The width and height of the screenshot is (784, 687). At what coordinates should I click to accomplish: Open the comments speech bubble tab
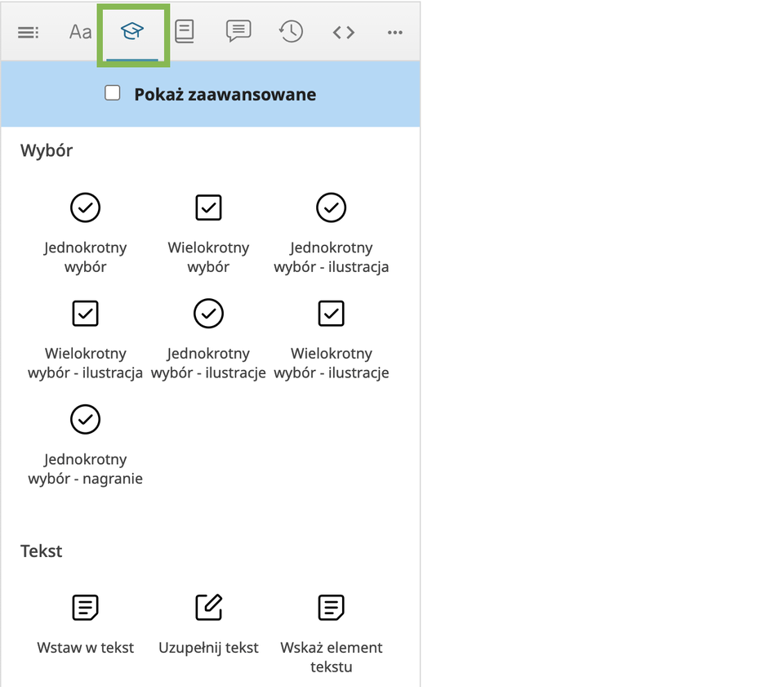pyautogui.click(x=238, y=32)
